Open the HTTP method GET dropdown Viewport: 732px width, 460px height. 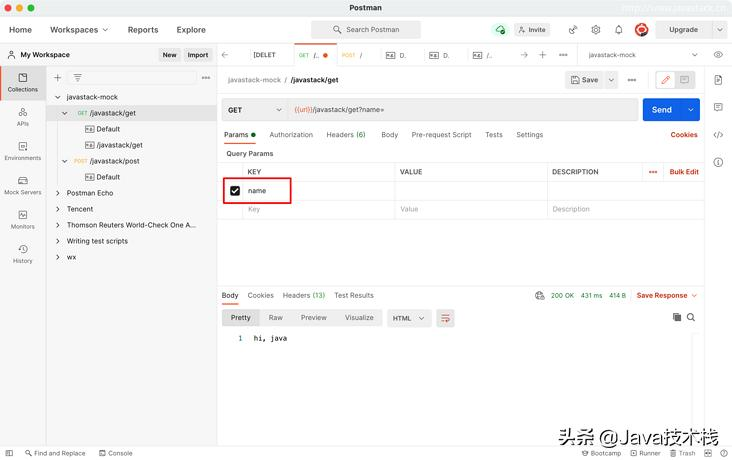(254, 110)
